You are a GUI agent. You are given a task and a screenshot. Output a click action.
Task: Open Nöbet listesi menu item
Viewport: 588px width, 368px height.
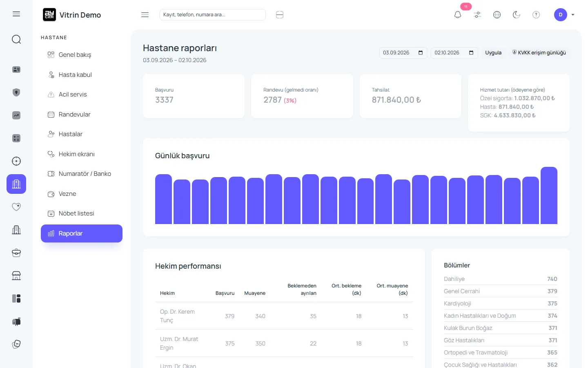pyautogui.click(x=82, y=213)
